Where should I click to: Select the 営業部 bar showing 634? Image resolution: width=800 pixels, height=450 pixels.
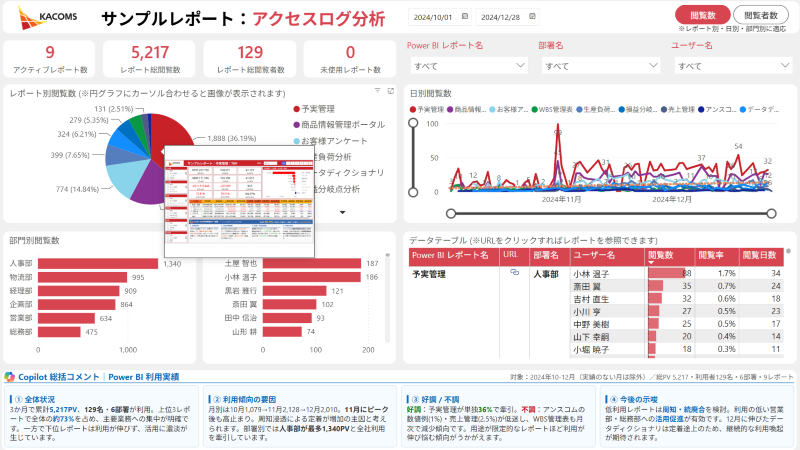point(66,318)
